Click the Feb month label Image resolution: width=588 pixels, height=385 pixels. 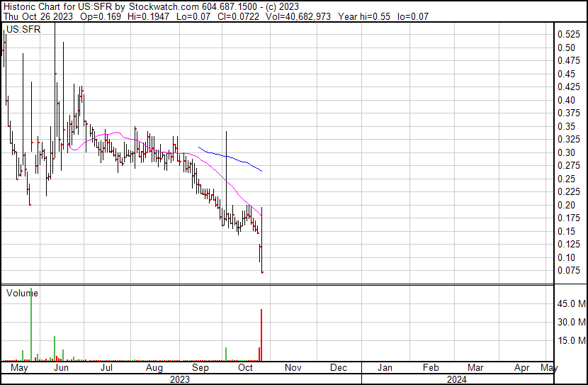click(431, 368)
